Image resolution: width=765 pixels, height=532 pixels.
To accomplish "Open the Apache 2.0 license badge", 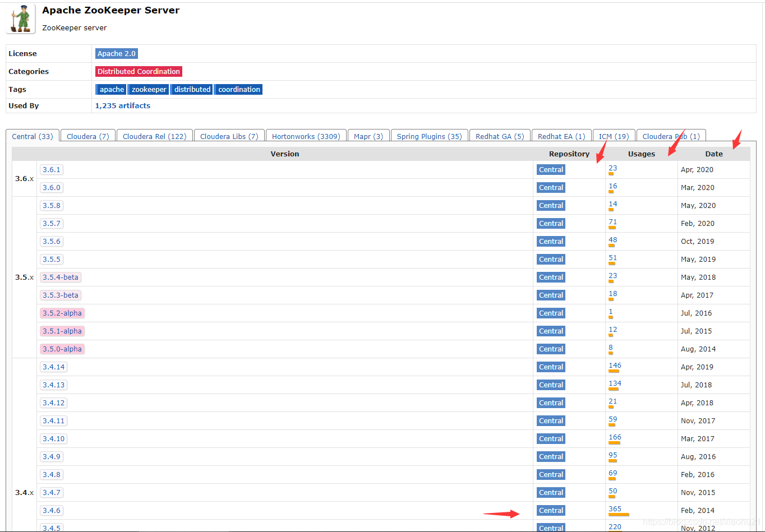I will point(117,53).
